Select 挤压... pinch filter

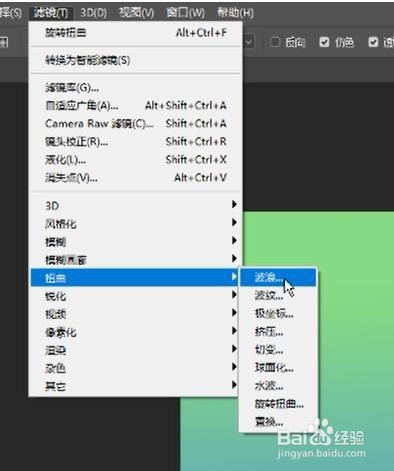pyautogui.click(x=278, y=332)
